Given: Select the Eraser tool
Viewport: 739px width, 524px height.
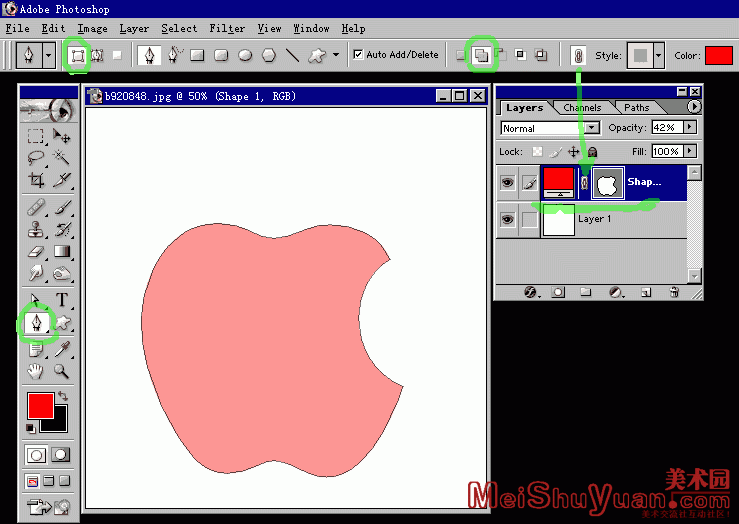Looking at the screenshot, I should coord(35,252).
